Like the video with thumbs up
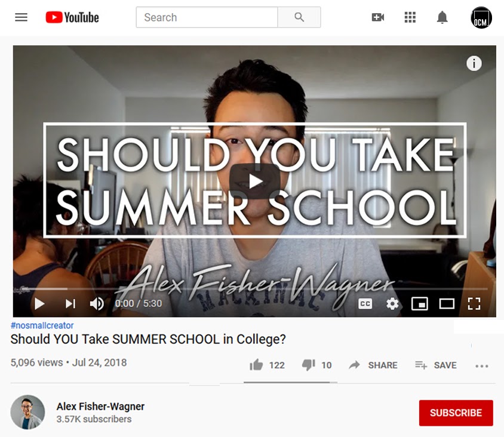The width and height of the screenshot is (504, 437). pyautogui.click(x=256, y=365)
